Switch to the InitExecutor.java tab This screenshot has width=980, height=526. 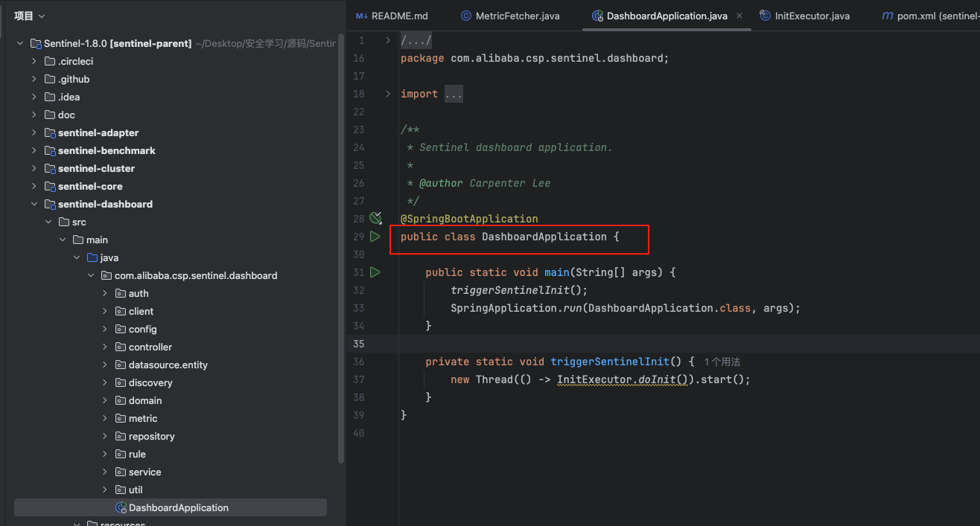812,16
